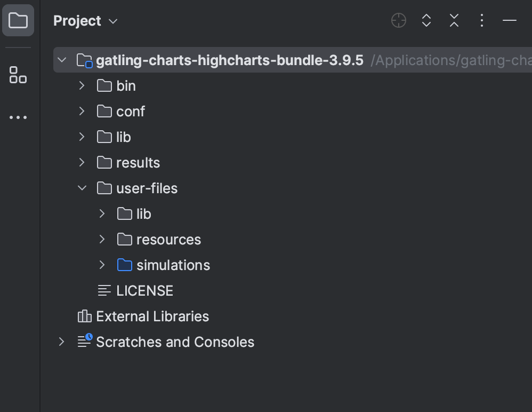Show more tool windows ellipsis

(x=18, y=117)
